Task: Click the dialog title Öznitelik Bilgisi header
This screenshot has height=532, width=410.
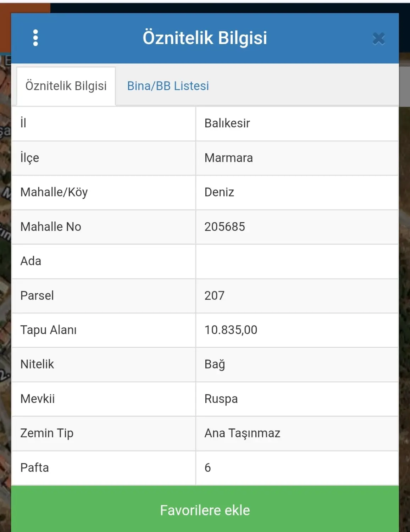Action: point(205,38)
